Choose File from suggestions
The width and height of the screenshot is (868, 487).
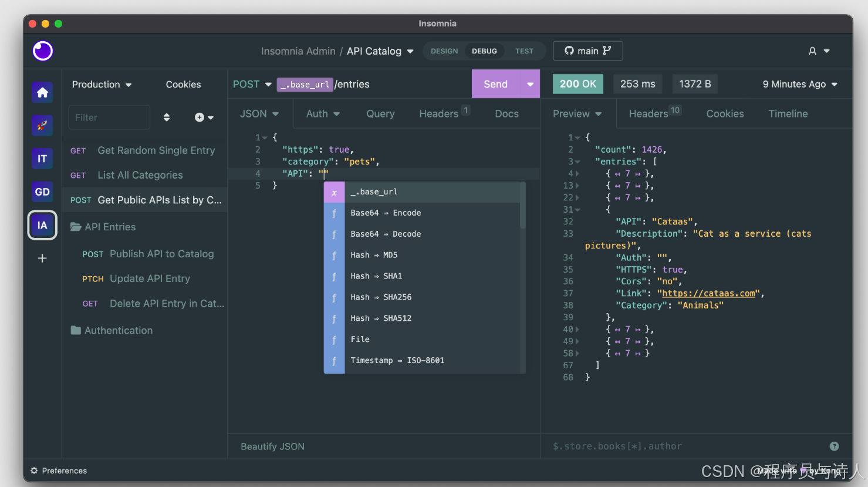(422, 340)
